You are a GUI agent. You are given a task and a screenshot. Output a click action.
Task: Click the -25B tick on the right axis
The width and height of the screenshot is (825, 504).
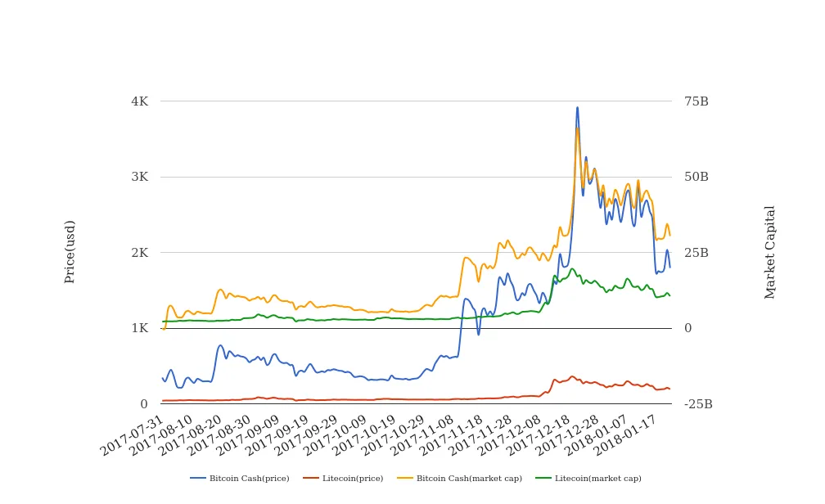(698, 404)
